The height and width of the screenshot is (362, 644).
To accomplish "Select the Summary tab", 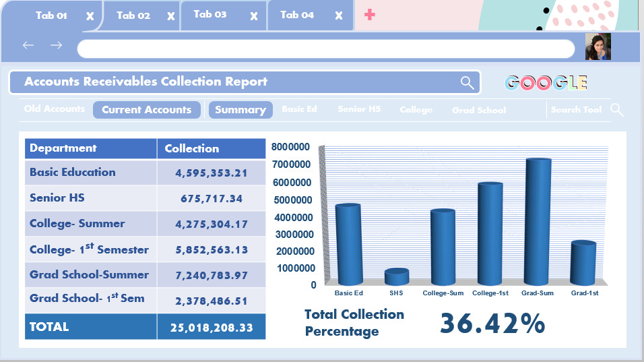I will (x=240, y=110).
